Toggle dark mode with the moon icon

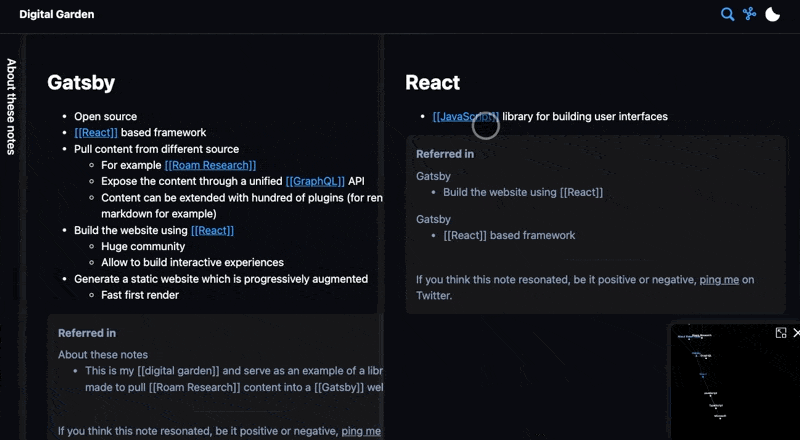(x=773, y=14)
